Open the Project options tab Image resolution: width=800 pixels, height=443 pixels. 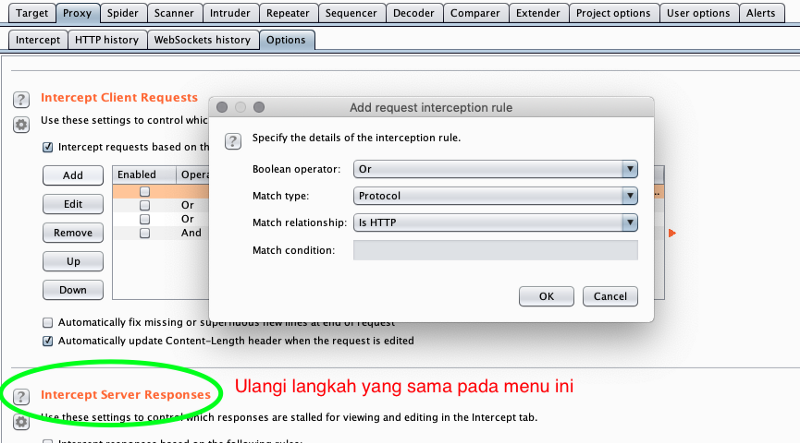[x=613, y=13]
